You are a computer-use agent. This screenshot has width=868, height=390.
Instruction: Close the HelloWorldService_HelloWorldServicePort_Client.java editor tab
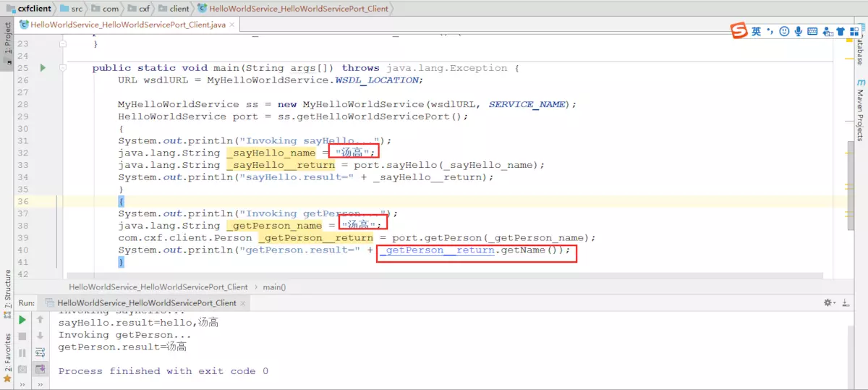click(x=233, y=25)
